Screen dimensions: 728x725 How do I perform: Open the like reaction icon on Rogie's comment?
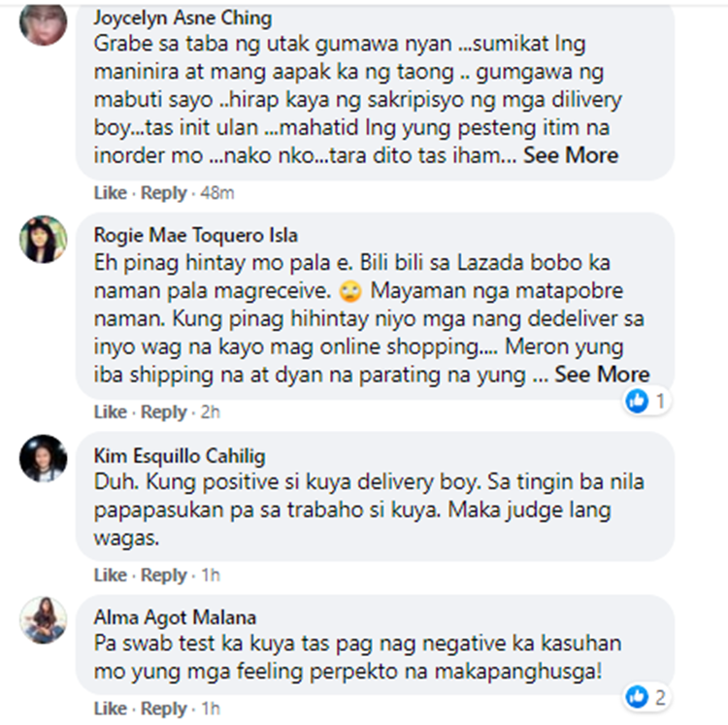637,401
